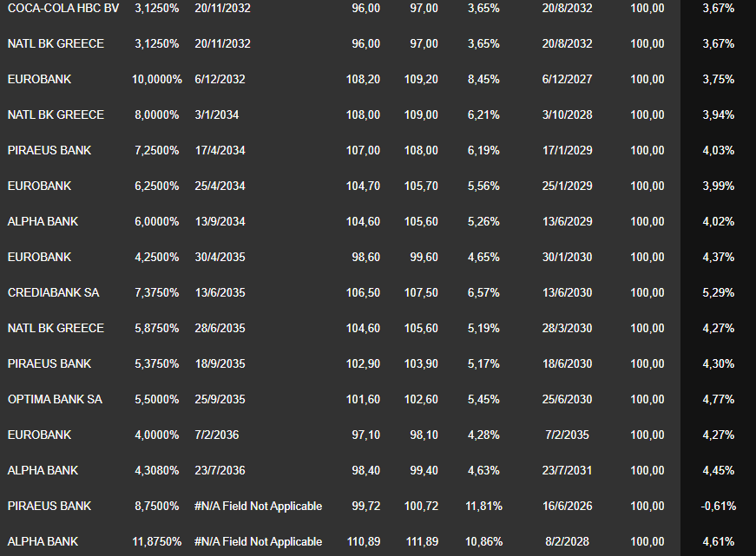Select the yield value 5,26%
This screenshot has width=756, height=556.
click(x=483, y=222)
